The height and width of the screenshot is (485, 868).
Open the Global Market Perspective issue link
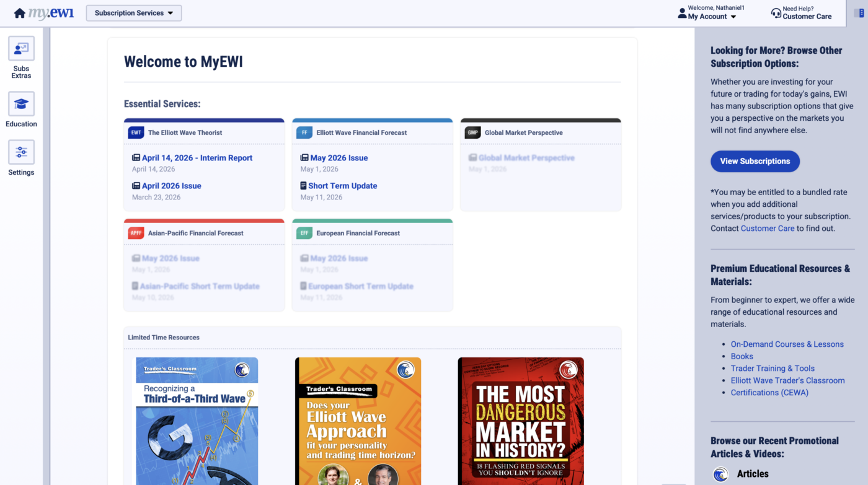pos(526,158)
